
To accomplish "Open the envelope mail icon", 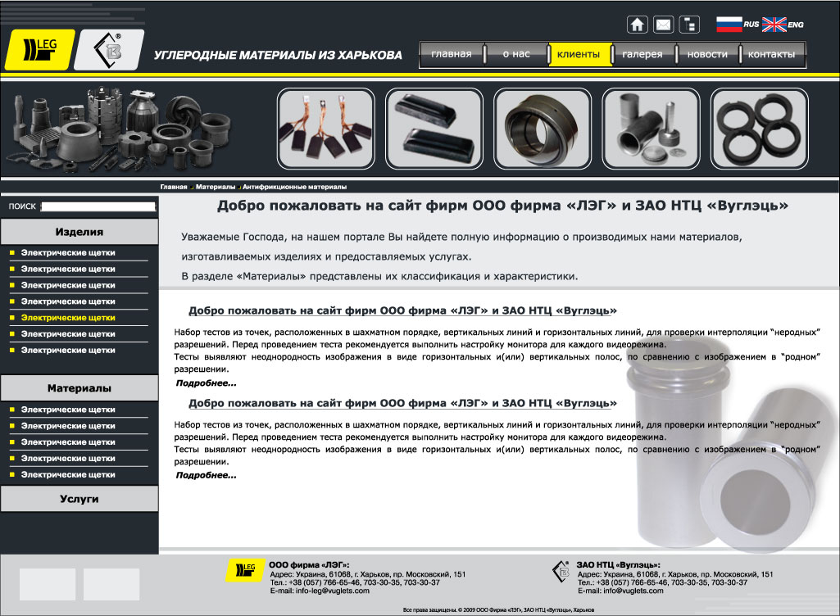I will click(663, 25).
